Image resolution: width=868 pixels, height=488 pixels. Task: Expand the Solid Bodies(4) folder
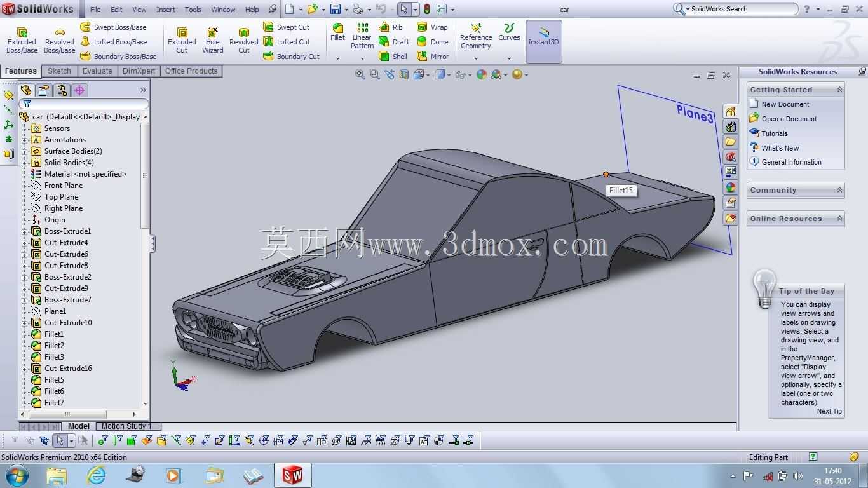25,163
